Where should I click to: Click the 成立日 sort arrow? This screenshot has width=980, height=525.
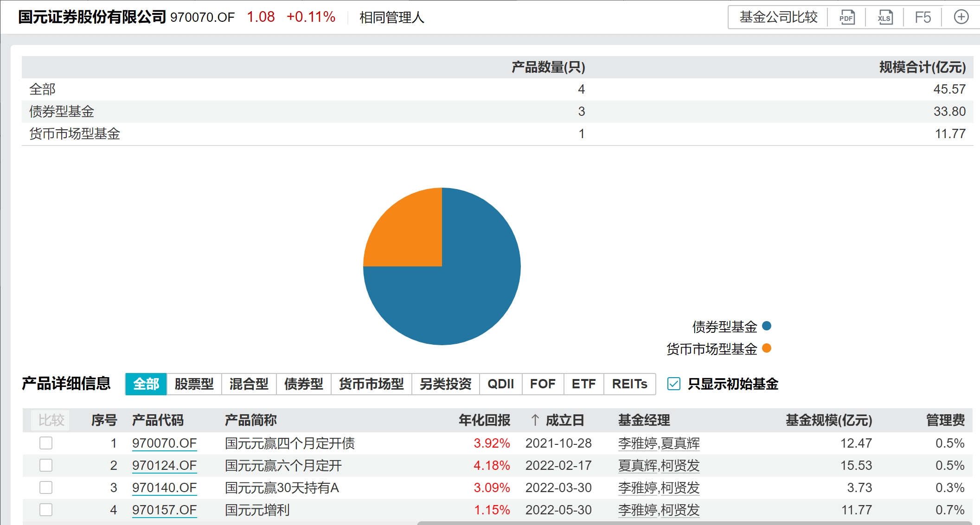(x=535, y=420)
